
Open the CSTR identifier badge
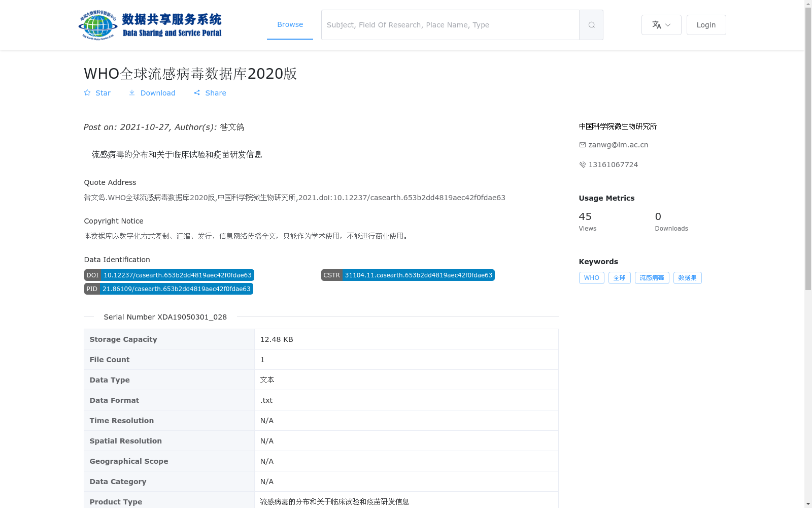[x=408, y=275]
